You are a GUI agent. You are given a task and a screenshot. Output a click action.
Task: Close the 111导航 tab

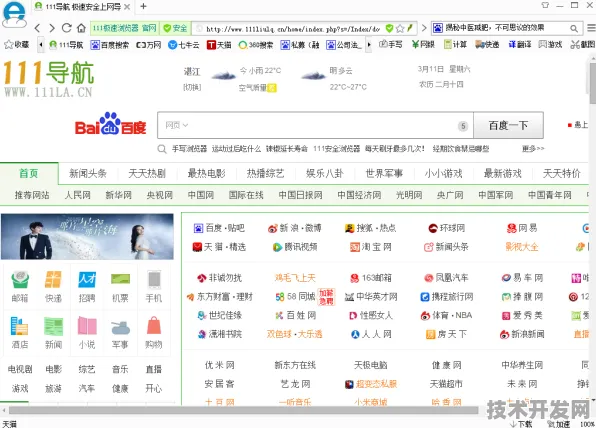coord(127,7)
